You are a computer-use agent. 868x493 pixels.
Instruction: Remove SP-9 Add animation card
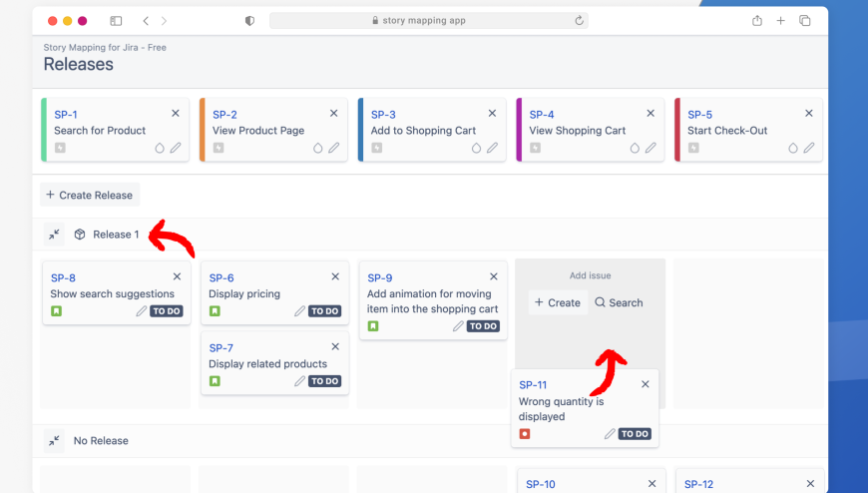coord(494,276)
